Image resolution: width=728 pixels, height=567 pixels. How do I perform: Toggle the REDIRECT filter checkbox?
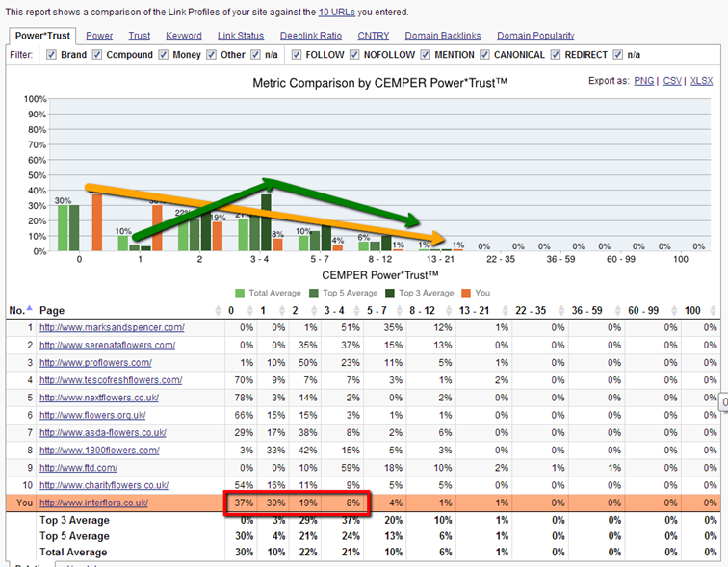click(x=556, y=55)
